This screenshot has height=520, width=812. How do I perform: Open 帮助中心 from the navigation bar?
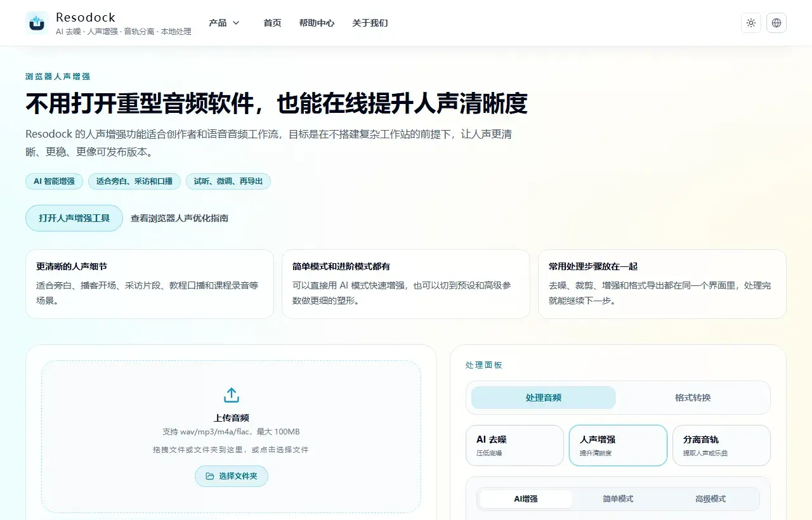(x=317, y=23)
